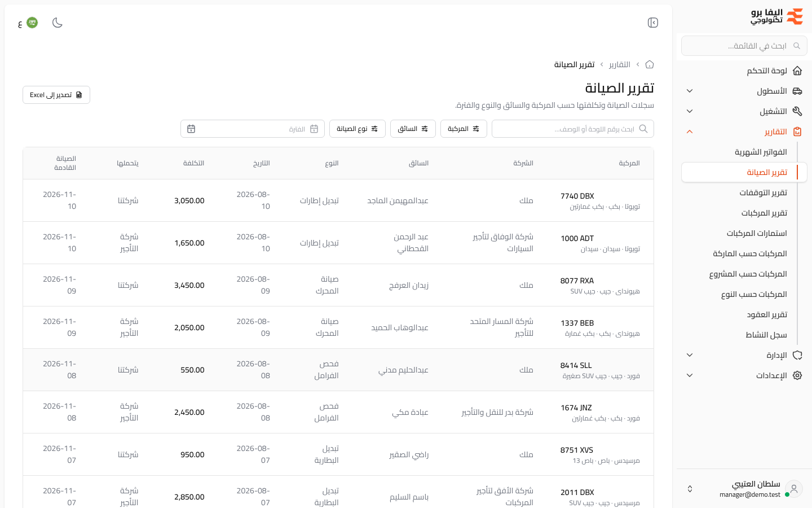Click the home breadcrumb icon
812x508 pixels.
point(650,64)
